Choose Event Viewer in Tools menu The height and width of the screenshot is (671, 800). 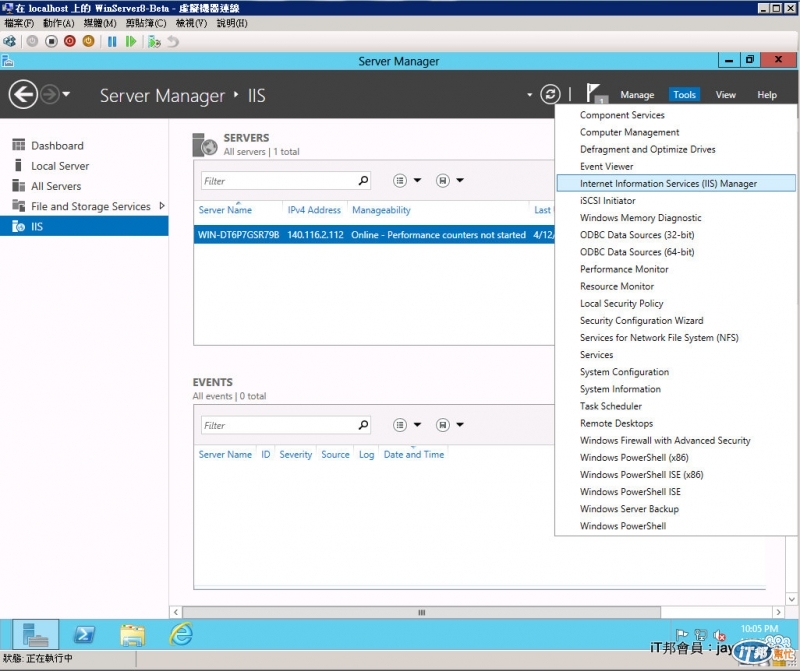(x=606, y=166)
